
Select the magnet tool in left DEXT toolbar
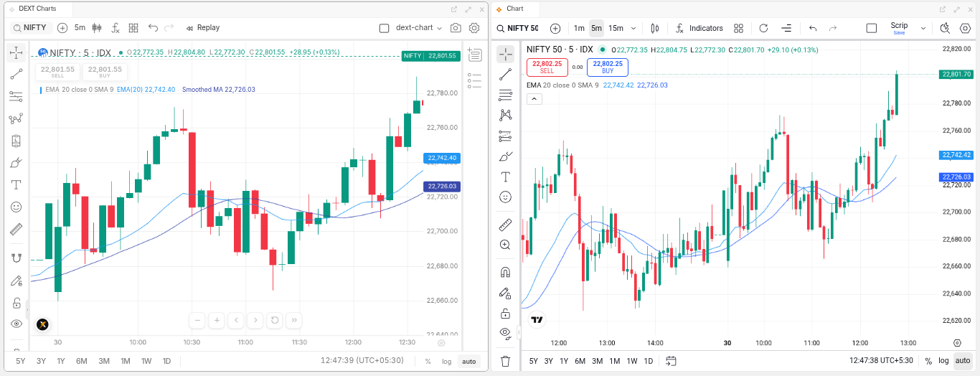click(16, 258)
